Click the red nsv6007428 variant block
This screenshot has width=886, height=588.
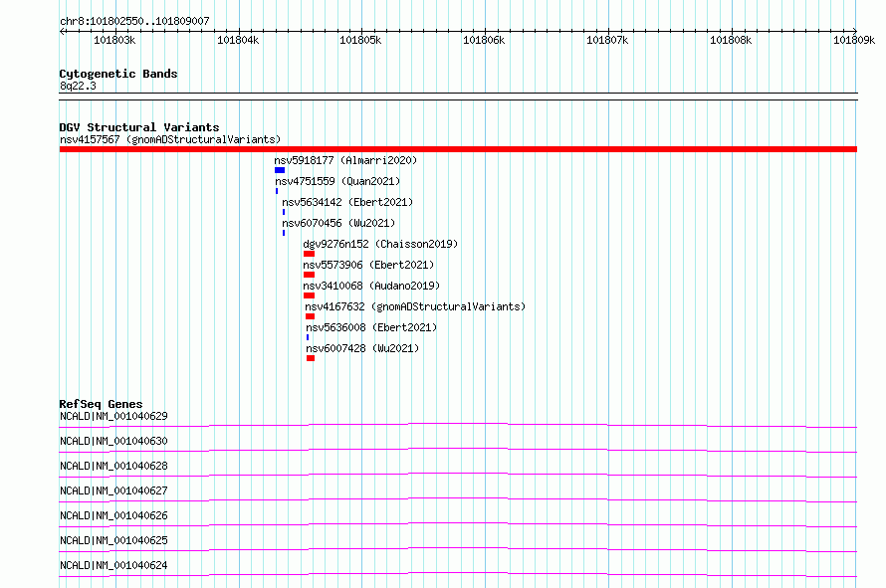(311, 358)
